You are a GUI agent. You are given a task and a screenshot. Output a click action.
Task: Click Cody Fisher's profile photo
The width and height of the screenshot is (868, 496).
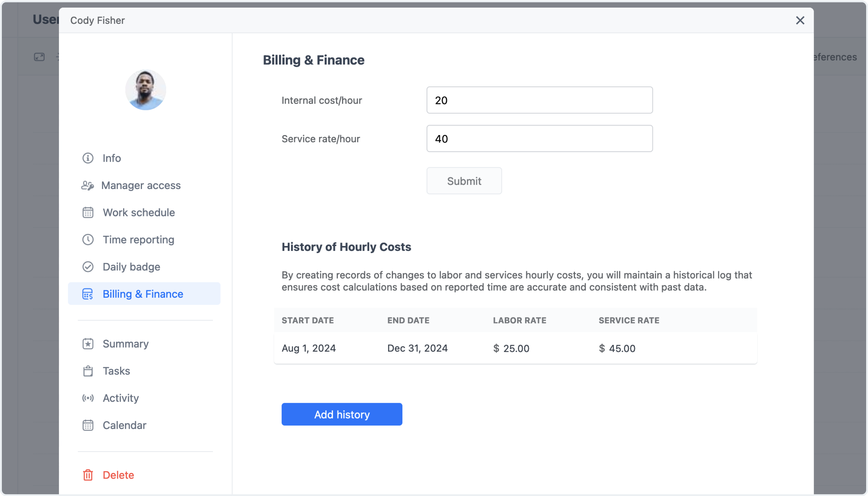tap(145, 90)
